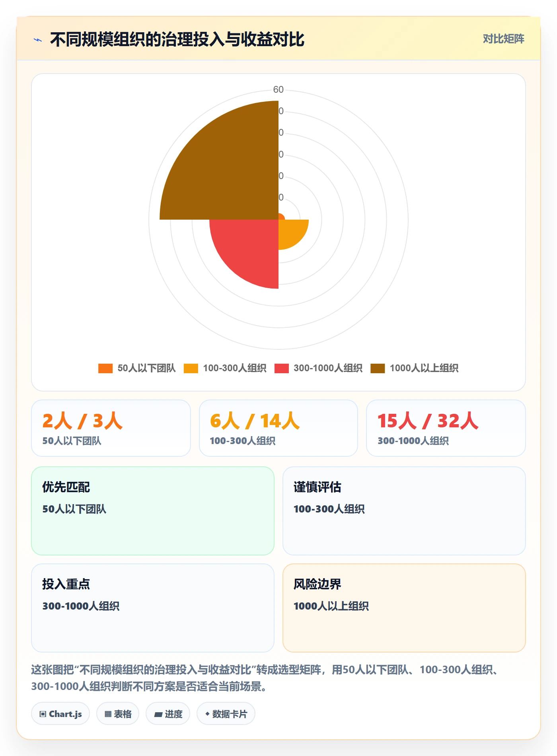Click the Chart.js tag icon
The height and width of the screenshot is (756, 557).
pyautogui.click(x=43, y=714)
